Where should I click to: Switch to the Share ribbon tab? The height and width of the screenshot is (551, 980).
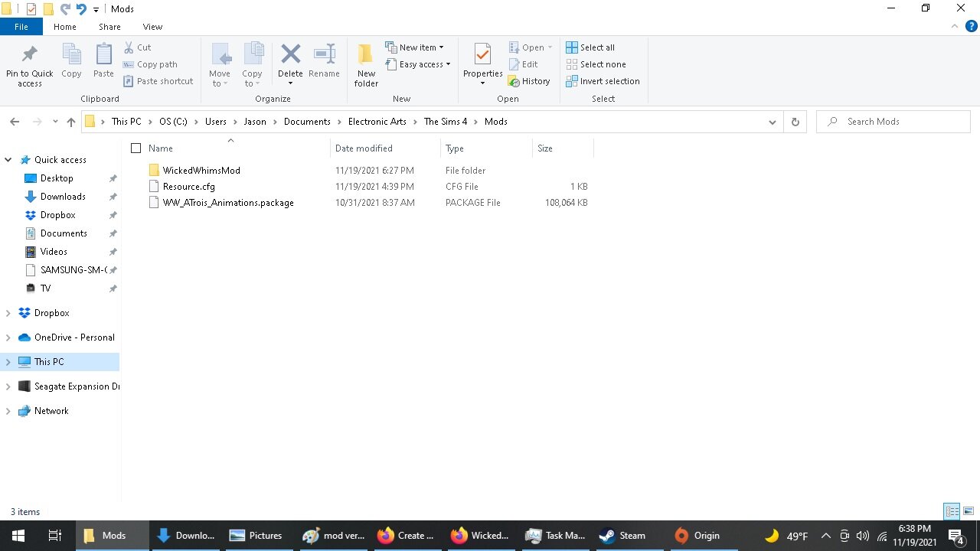pyautogui.click(x=109, y=27)
